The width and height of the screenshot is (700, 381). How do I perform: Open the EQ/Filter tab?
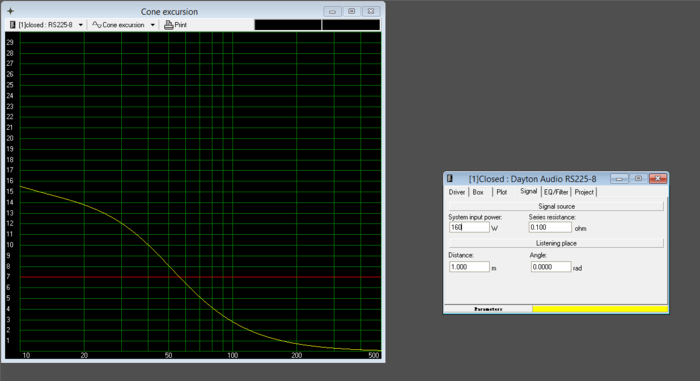point(556,192)
